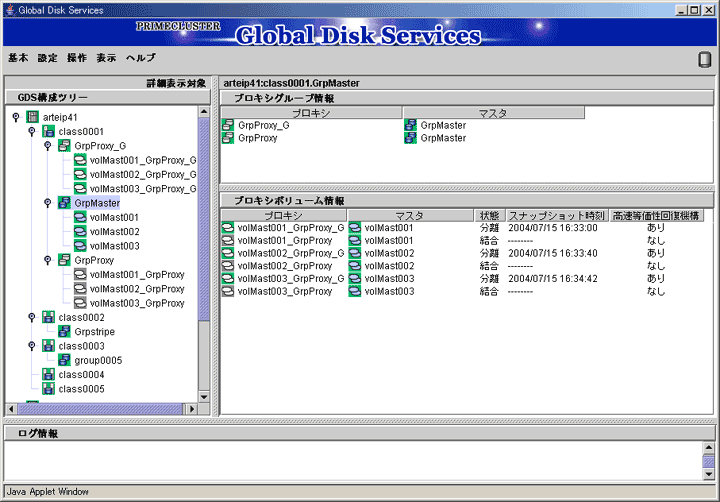Open the 基本 menu
Screen dimensions: 720x502
18,58
